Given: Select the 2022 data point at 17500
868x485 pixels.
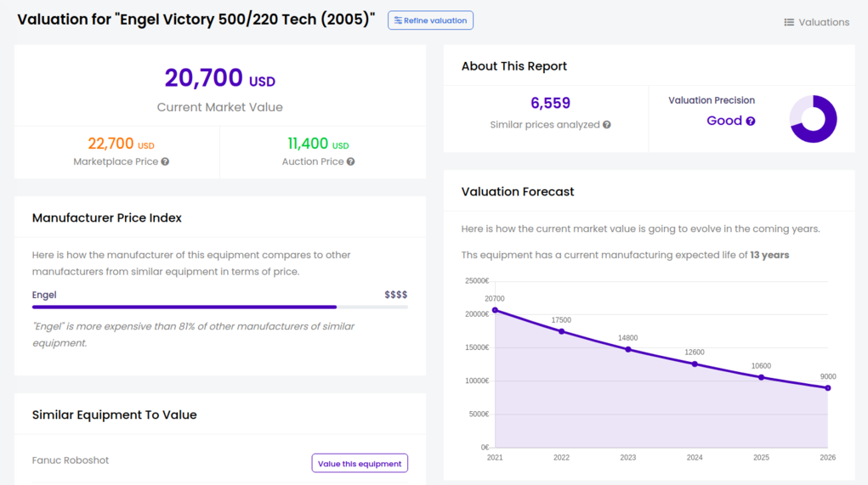Looking at the screenshot, I should [x=561, y=331].
